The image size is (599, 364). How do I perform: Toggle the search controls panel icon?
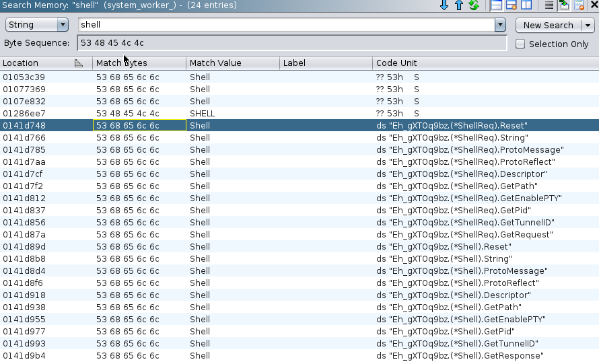pyautogui.click(x=497, y=5)
